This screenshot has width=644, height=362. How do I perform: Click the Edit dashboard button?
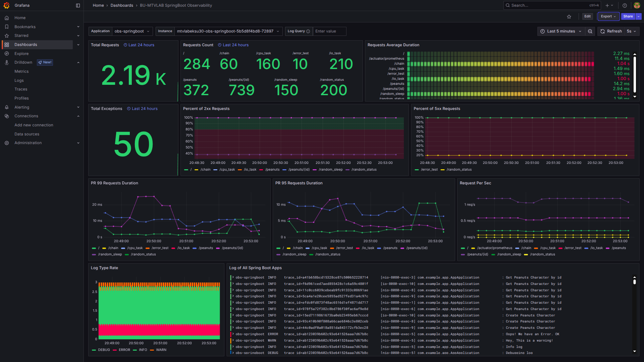click(587, 16)
